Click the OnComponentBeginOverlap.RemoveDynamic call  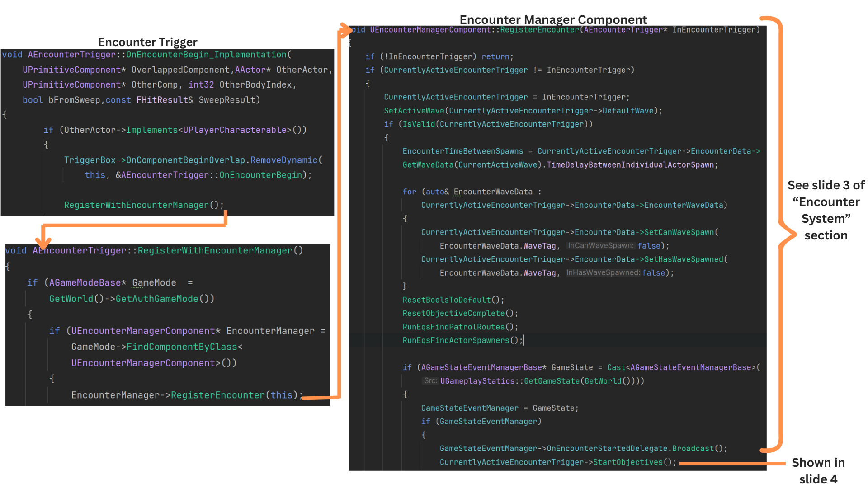tap(222, 160)
